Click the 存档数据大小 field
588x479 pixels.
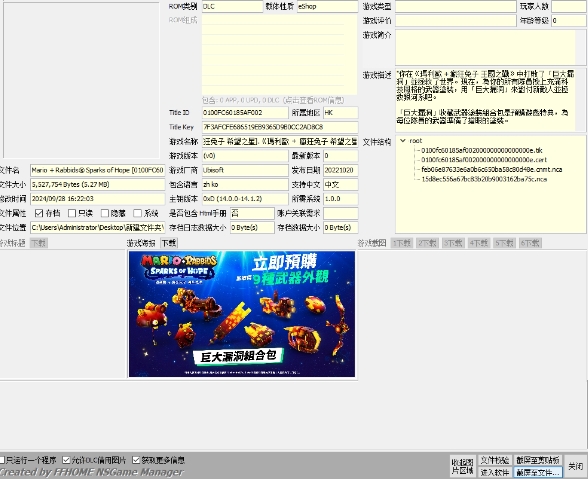click(340, 227)
